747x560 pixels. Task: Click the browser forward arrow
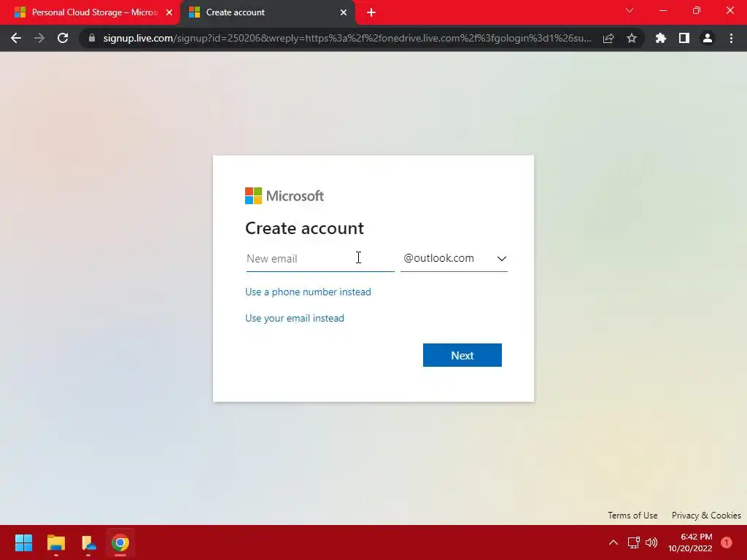point(39,38)
